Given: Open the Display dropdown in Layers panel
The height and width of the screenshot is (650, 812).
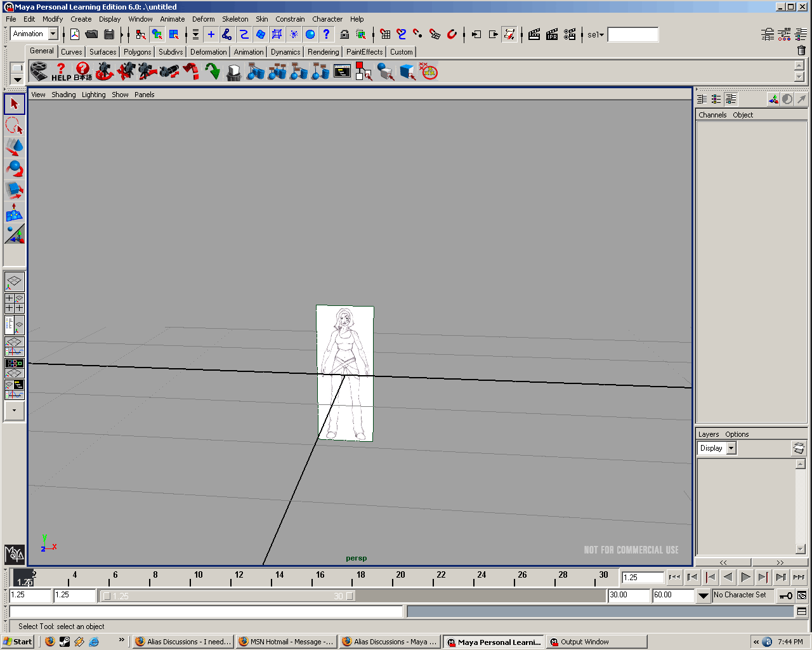Looking at the screenshot, I should pyautogui.click(x=731, y=448).
